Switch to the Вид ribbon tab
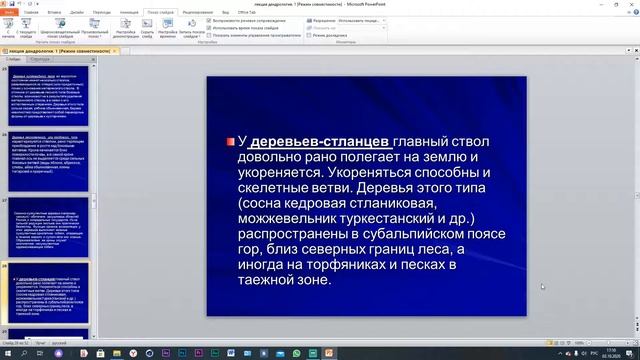 [226, 12]
